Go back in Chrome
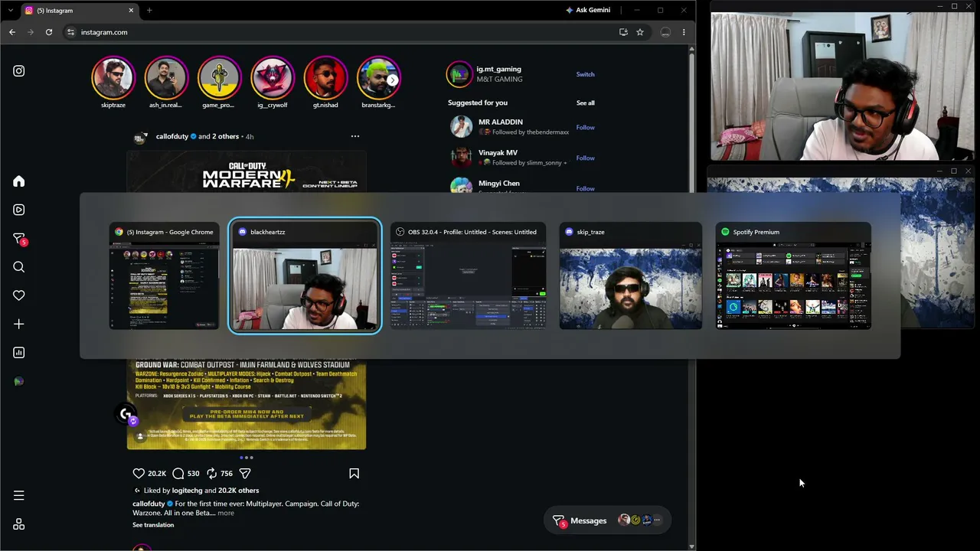Image resolution: width=980 pixels, height=551 pixels. (x=12, y=32)
